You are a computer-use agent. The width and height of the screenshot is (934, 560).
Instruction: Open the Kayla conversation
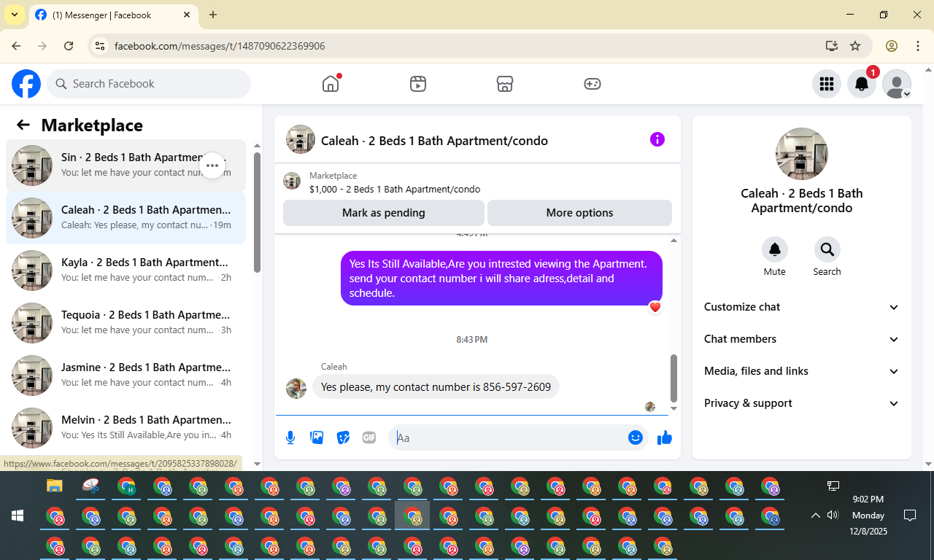pyautogui.click(x=126, y=271)
